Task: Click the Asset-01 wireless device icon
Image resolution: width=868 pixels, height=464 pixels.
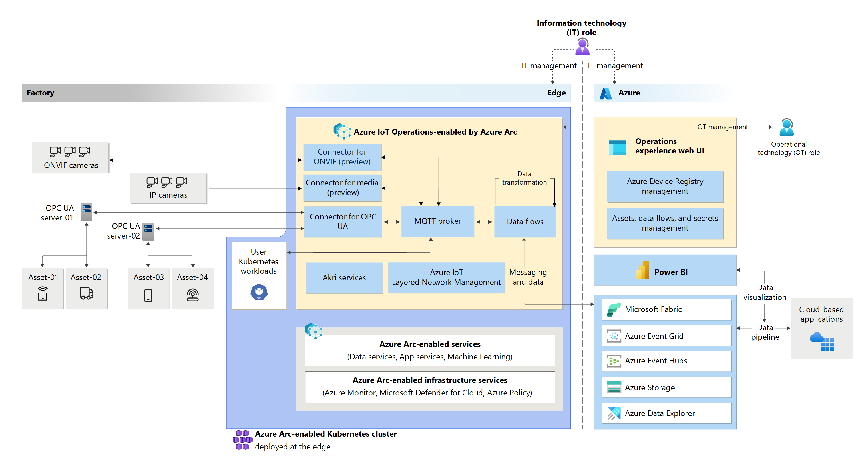Action: (x=43, y=293)
